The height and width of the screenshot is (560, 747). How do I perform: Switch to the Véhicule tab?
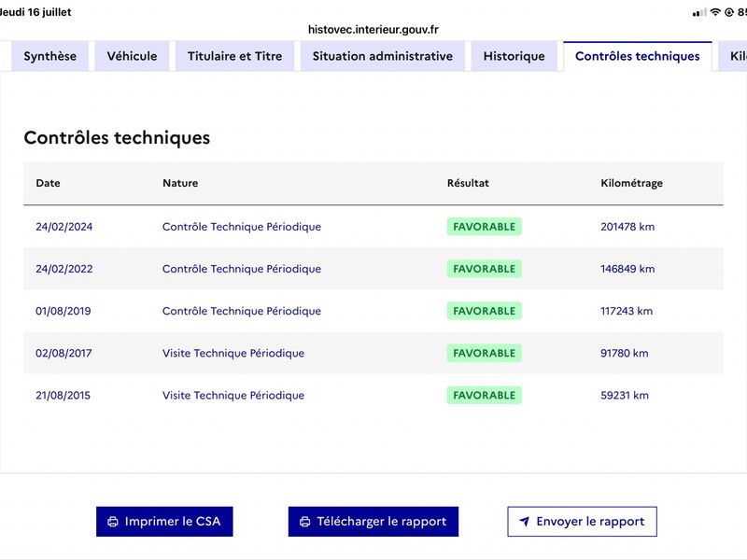point(132,56)
